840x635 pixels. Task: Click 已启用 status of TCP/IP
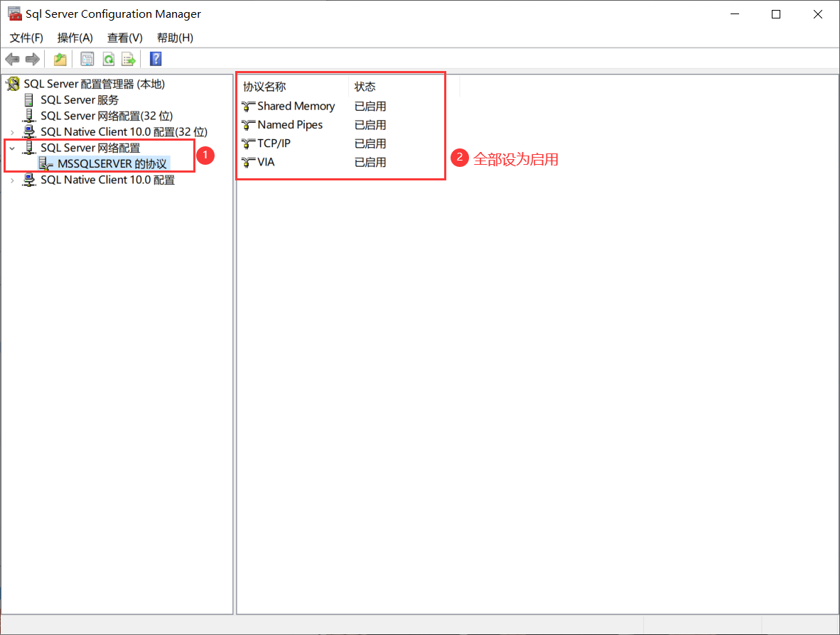click(x=370, y=143)
